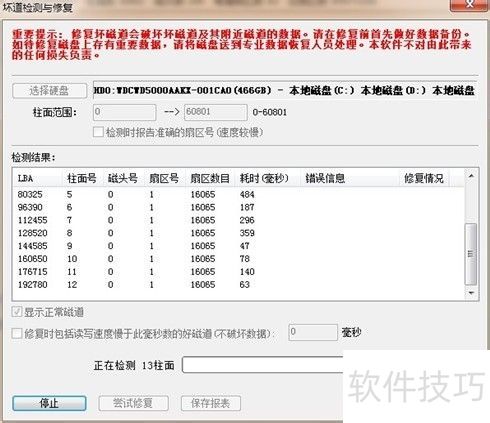Close the 坏道检测与修复 dialog window
This screenshot has height=423, width=490.
click(x=470, y=5)
